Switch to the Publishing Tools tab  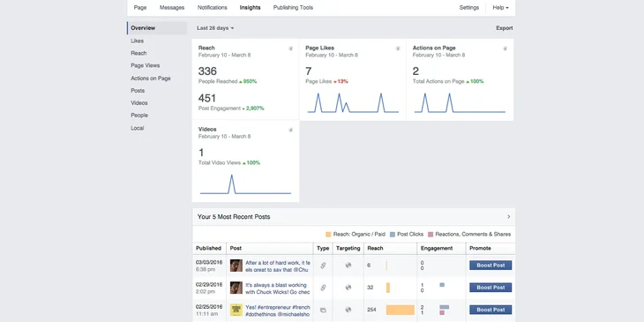[x=293, y=7]
